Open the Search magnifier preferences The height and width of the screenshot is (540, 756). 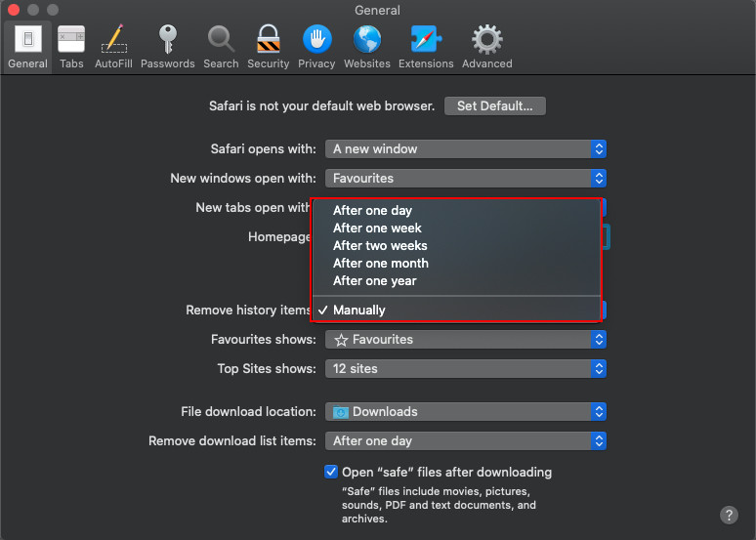(x=221, y=47)
